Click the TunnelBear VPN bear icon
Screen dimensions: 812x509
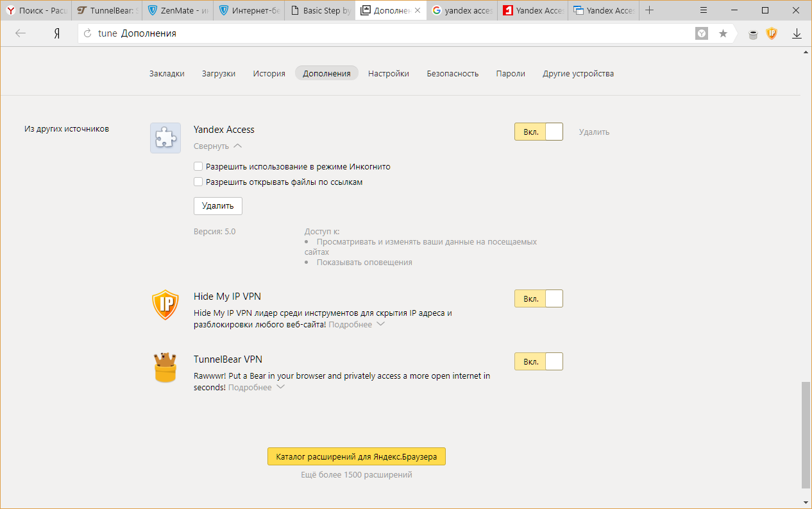[x=165, y=367]
